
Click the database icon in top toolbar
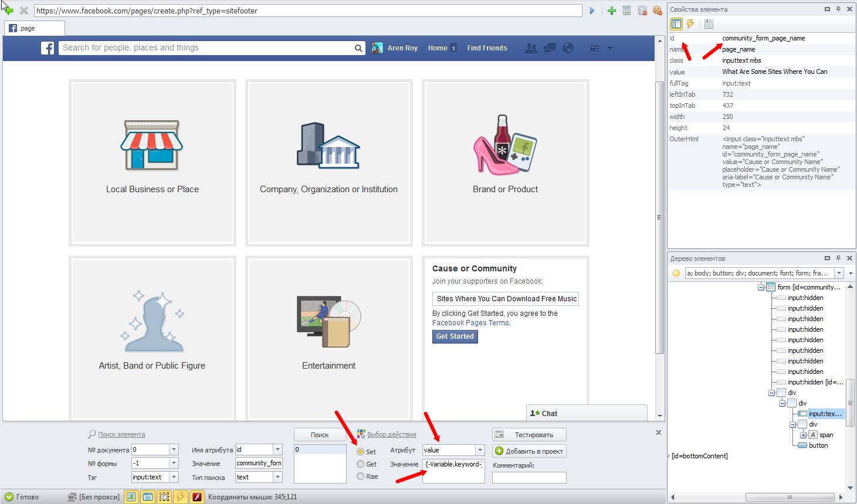(642, 11)
